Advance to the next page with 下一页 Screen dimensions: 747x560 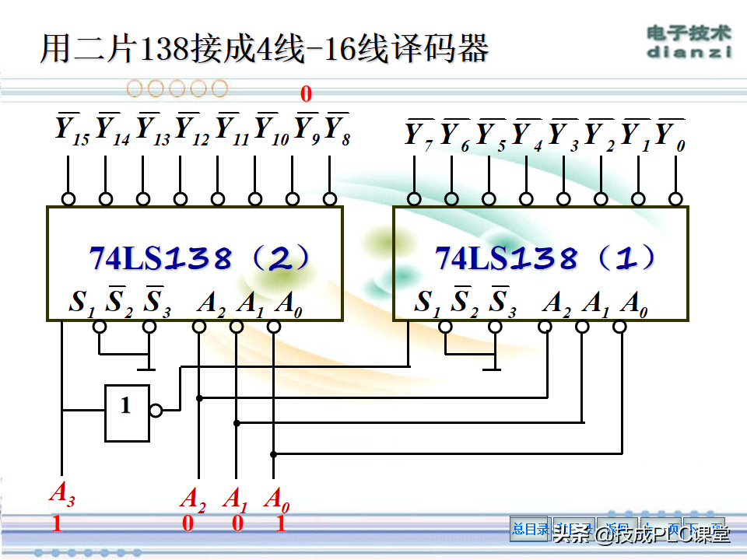704,530
